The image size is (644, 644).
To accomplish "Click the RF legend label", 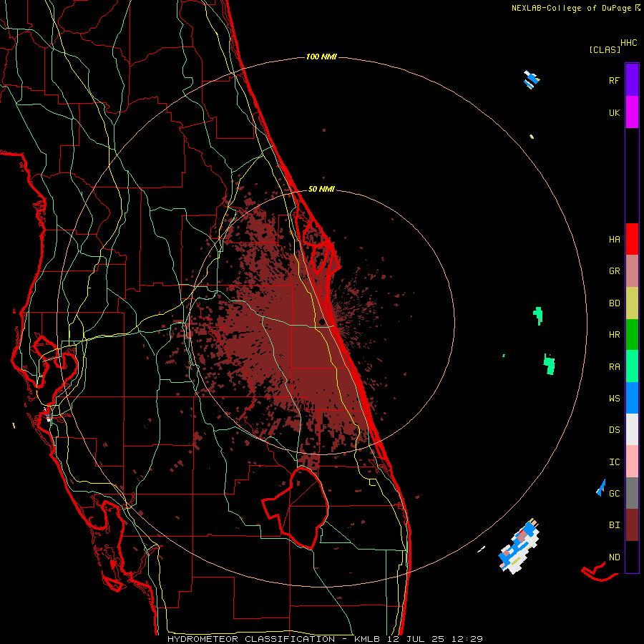I will 614,81.
